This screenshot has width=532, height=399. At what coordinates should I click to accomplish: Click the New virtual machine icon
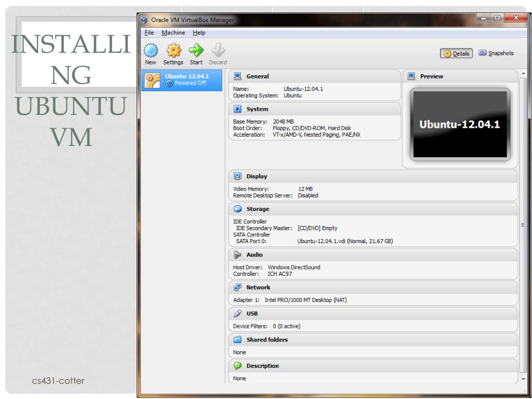pos(151,50)
